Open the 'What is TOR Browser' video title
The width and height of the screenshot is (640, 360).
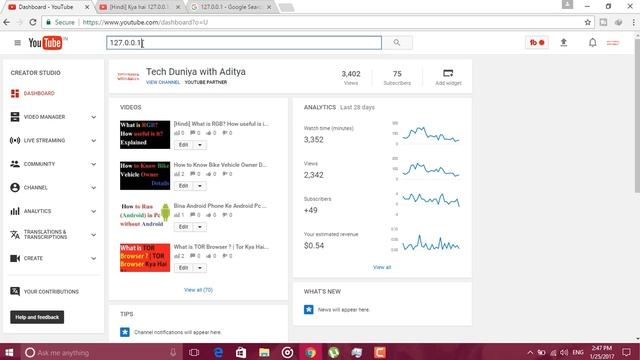(x=221, y=247)
